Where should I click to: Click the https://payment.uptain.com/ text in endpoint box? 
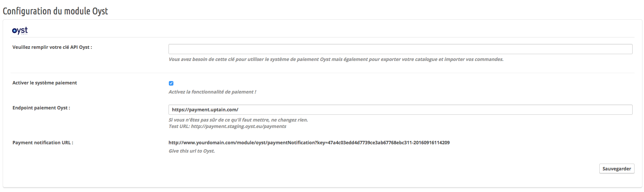(205, 110)
